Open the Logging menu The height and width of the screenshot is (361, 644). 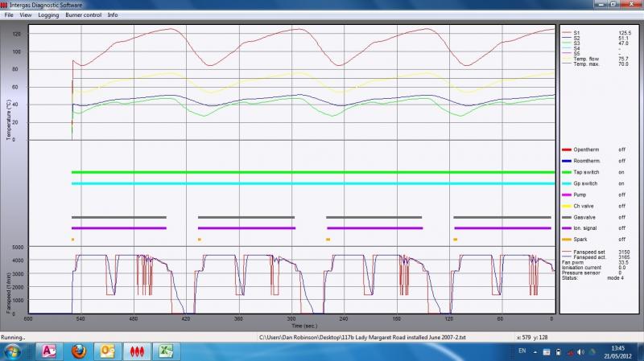[48, 14]
